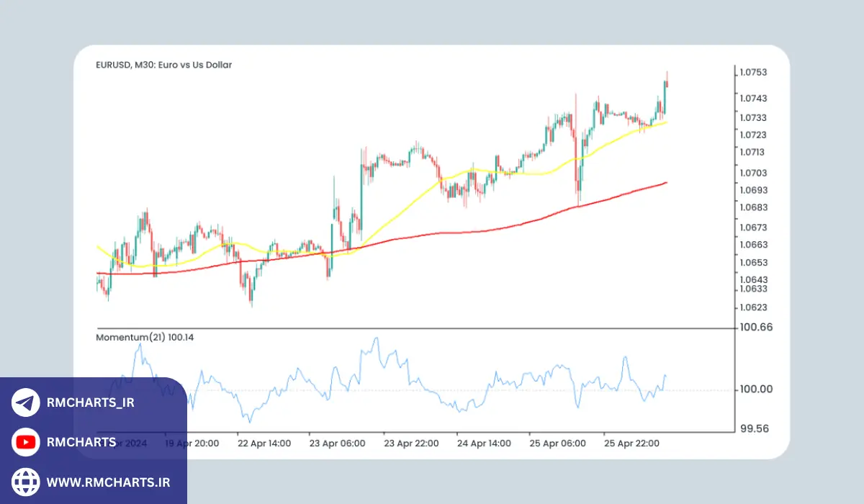Select the 100.00 momentum midline value
Screen dimensions: 864x504
point(756,390)
